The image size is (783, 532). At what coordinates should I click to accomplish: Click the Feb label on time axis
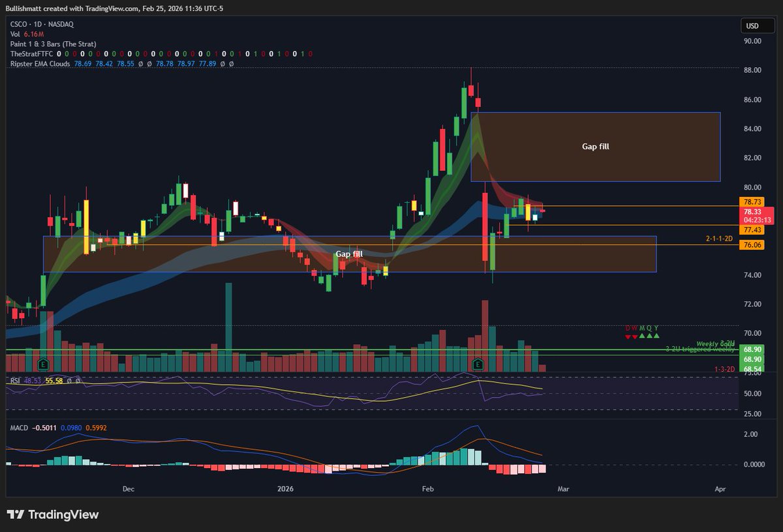(428, 488)
